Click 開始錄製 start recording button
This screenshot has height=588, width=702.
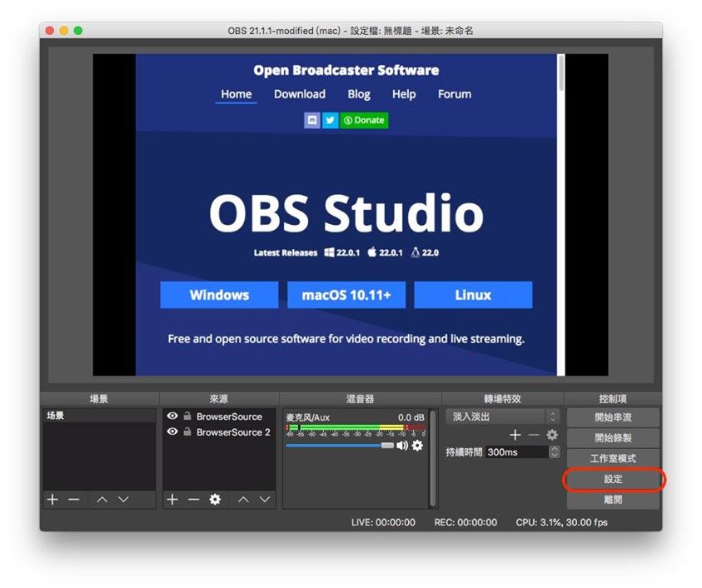pos(613,438)
